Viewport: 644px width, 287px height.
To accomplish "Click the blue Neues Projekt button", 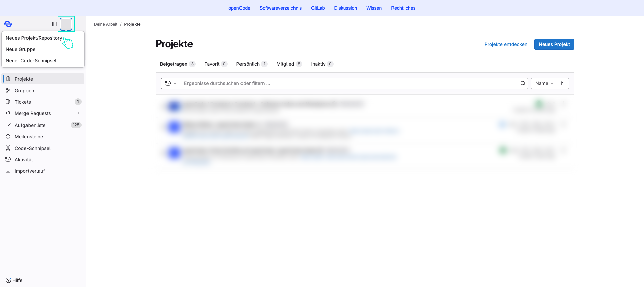I will tap(554, 44).
